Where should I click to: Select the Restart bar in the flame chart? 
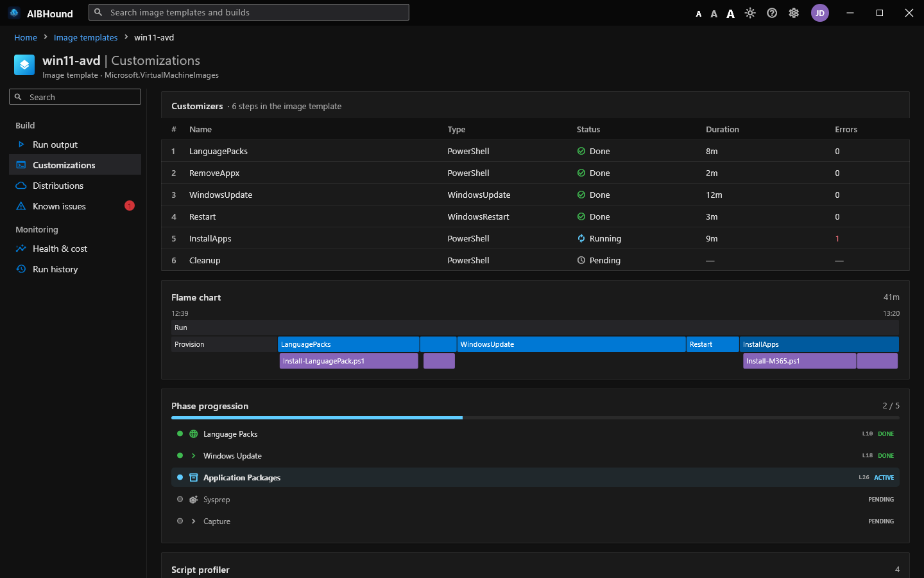[x=712, y=344]
